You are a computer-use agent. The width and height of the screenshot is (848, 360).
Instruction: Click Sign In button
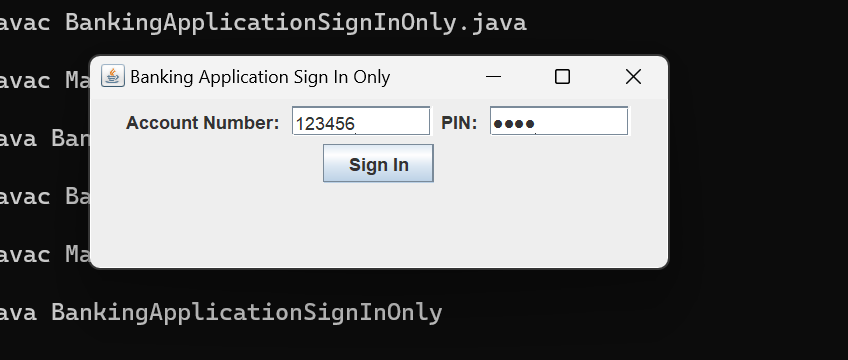[378, 163]
